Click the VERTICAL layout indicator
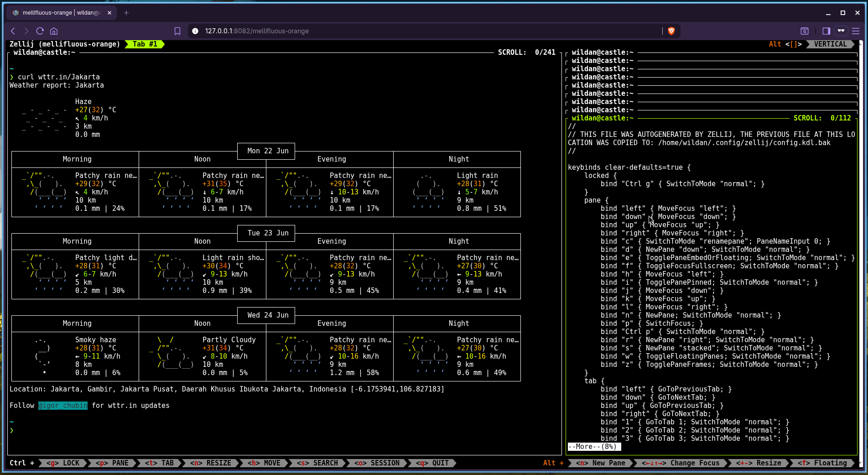Image resolution: width=868 pixels, height=475 pixels. 830,44
